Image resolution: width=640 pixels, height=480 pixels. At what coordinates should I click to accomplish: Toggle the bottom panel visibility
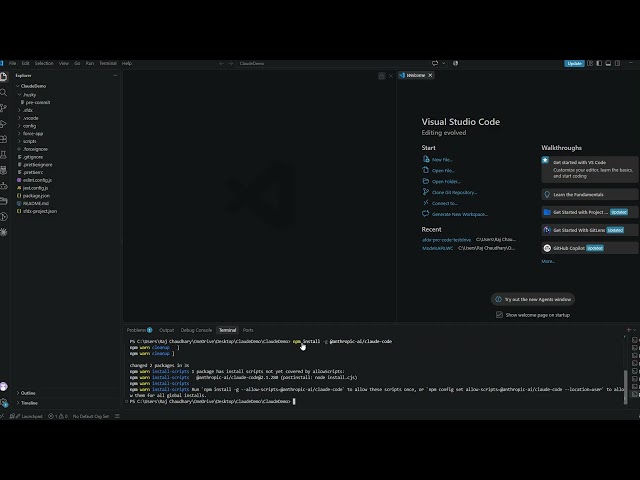coord(608,63)
